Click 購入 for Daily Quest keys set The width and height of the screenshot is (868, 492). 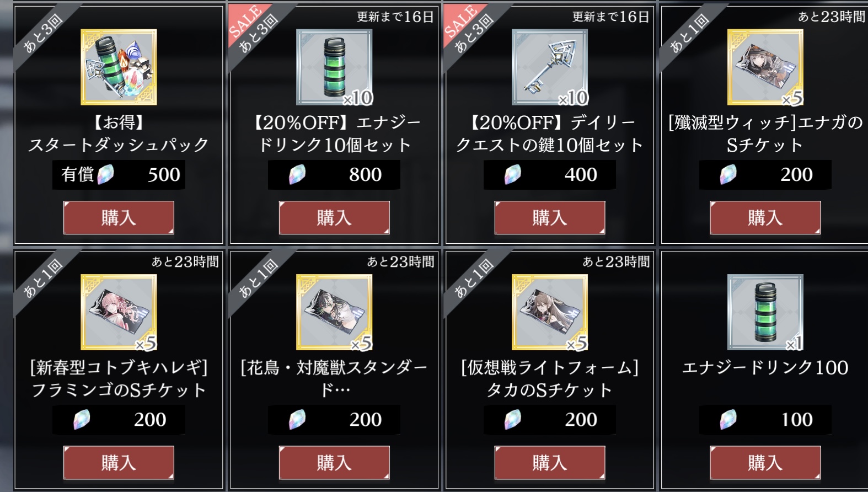coord(550,218)
